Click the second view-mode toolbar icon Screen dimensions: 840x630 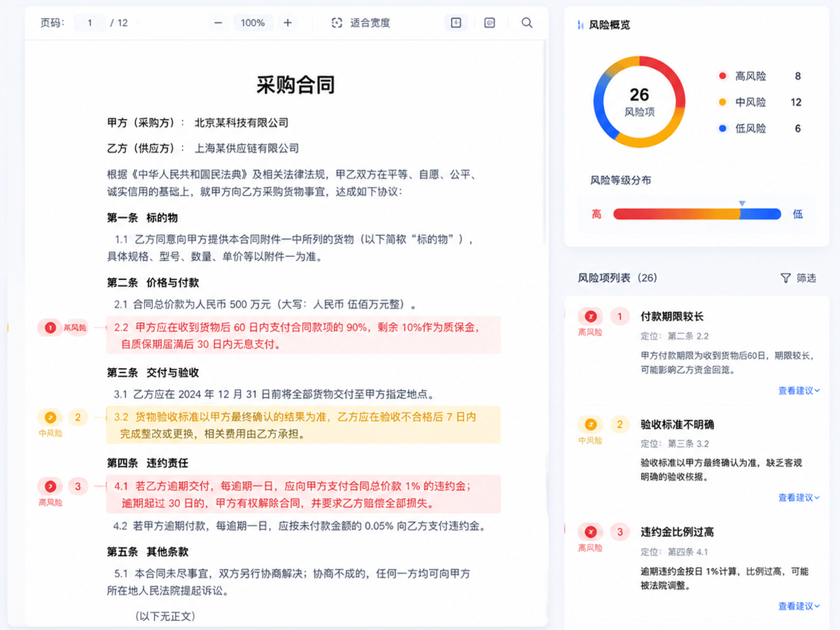point(490,23)
